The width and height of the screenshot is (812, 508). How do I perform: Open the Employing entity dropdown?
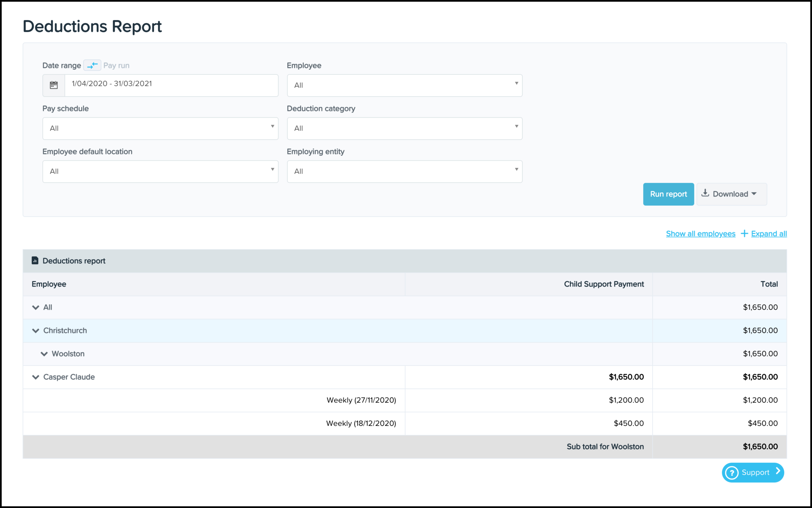405,171
